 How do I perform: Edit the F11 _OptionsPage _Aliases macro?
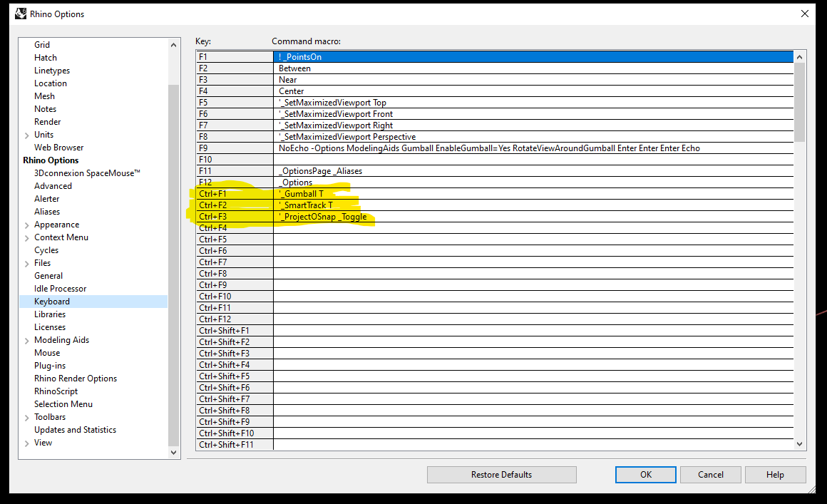coord(533,171)
